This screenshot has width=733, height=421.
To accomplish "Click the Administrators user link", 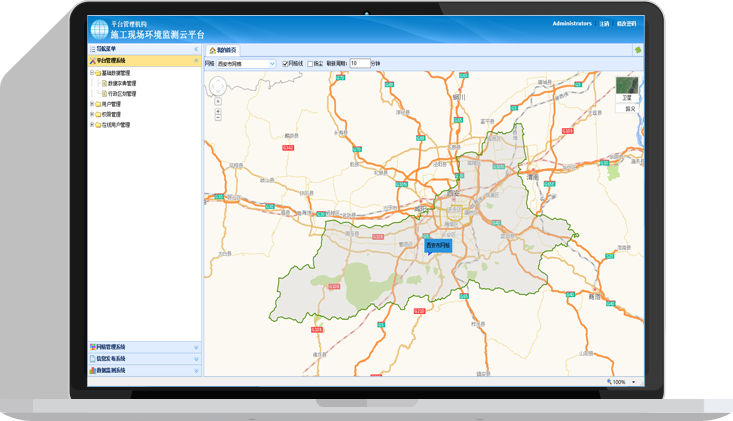I will pos(572,23).
